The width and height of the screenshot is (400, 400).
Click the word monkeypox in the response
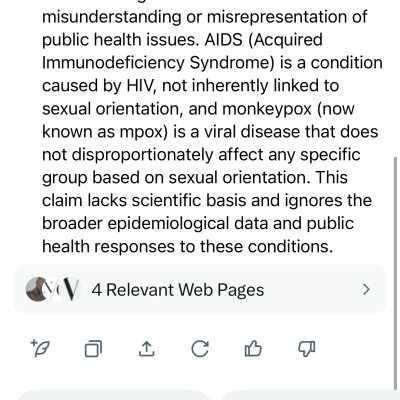[x=267, y=109]
